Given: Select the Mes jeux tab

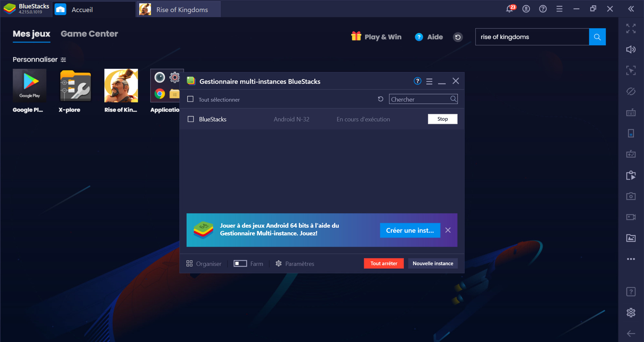Looking at the screenshot, I should point(32,34).
